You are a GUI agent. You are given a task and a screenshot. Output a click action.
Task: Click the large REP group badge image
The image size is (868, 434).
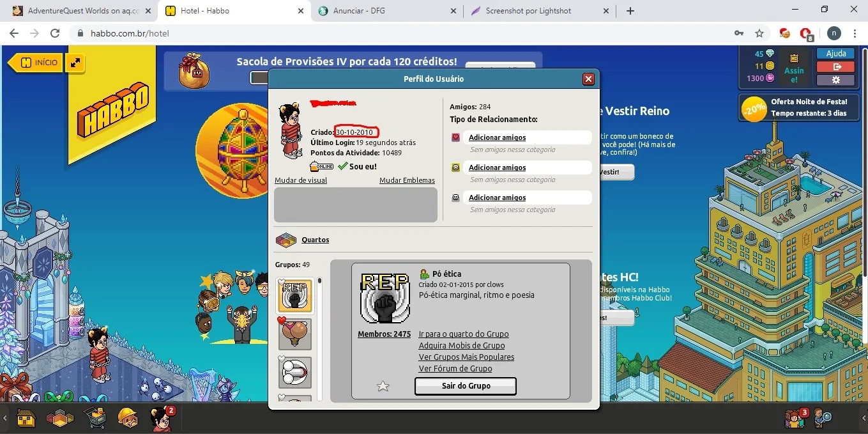pos(385,298)
